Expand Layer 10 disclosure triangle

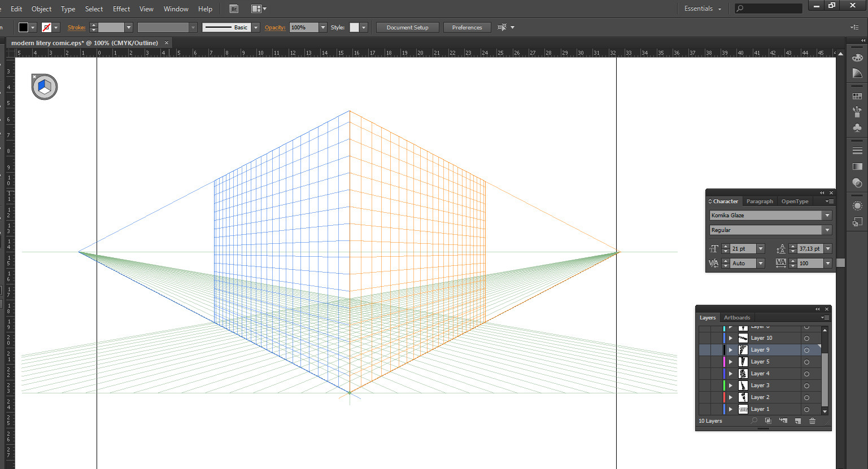[x=730, y=338]
